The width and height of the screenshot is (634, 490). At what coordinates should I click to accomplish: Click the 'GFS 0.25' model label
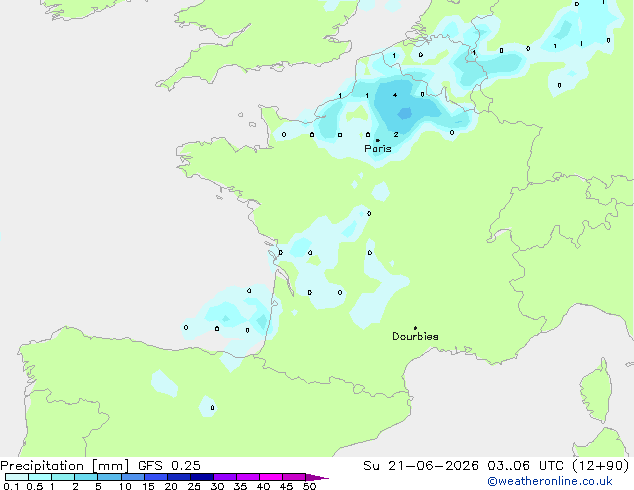coord(169,466)
